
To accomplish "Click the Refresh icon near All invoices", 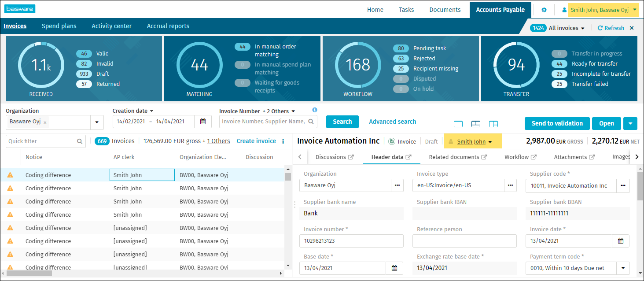I will point(600,28).
